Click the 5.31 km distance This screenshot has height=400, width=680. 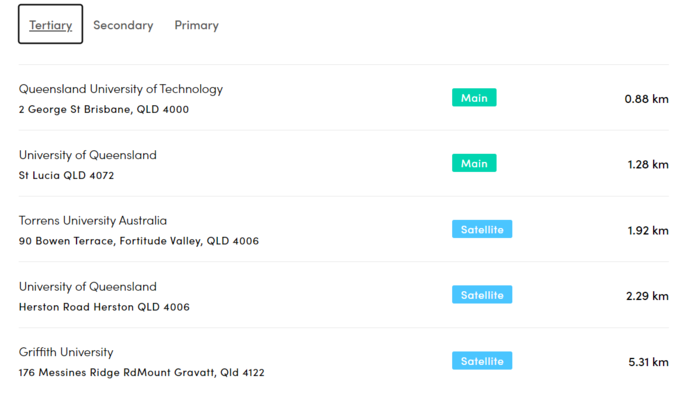point(647,362)
